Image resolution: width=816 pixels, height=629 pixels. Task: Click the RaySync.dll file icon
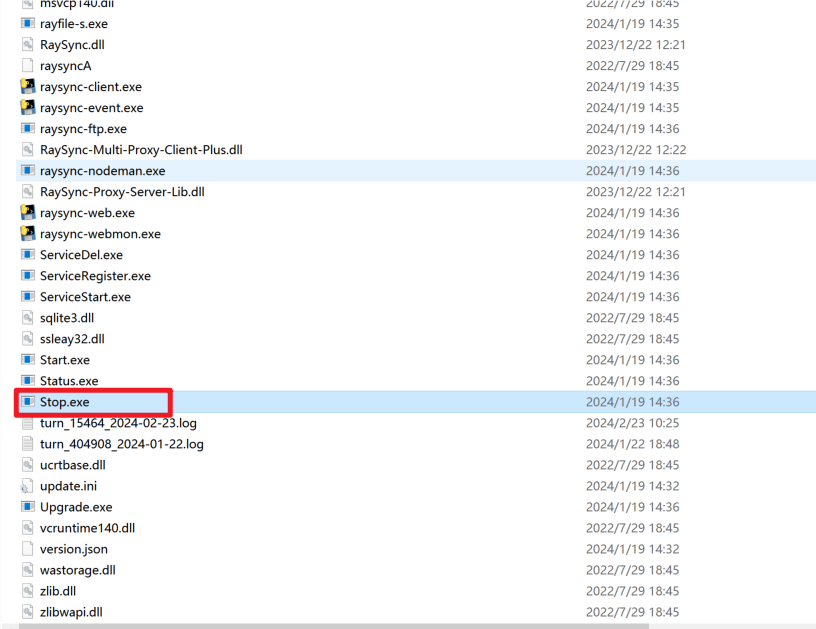[x=28, y=45]
